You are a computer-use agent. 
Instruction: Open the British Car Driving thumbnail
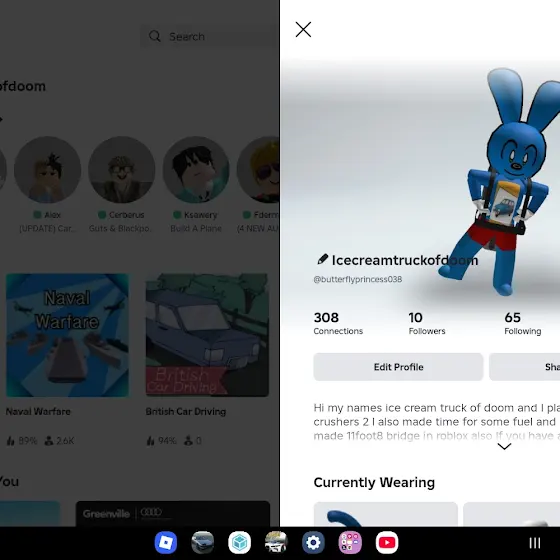pyautogui.click(x=207, y=335)
